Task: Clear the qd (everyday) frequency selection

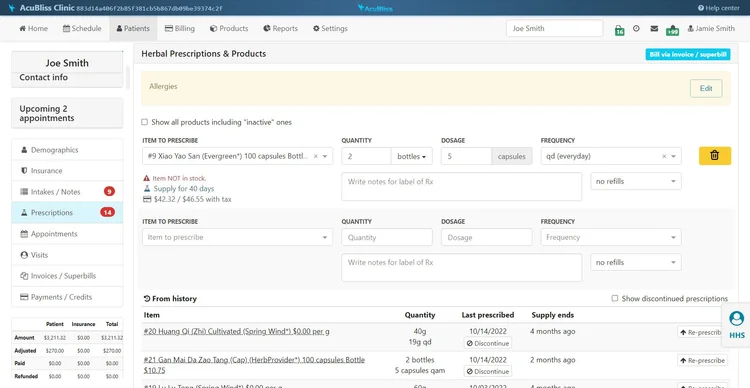Action: coord(664,156)
